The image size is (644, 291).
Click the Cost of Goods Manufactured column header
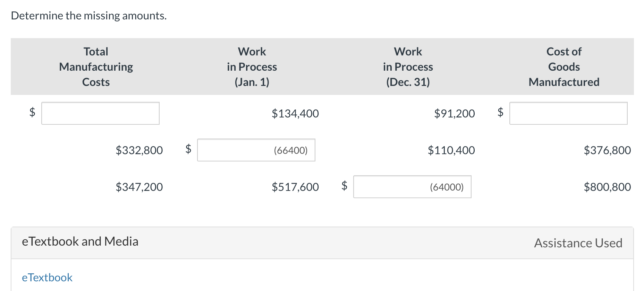[564, 67]
